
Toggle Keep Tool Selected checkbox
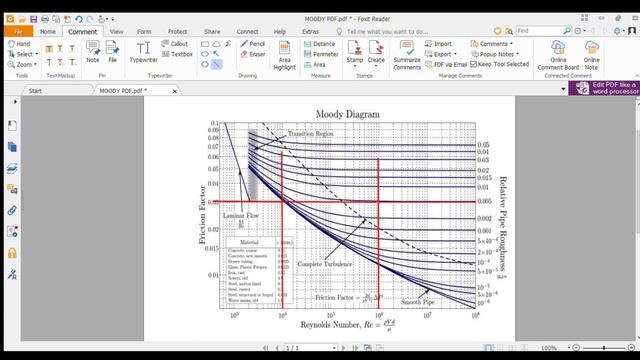pyautogui.click(x=473, y=64)
